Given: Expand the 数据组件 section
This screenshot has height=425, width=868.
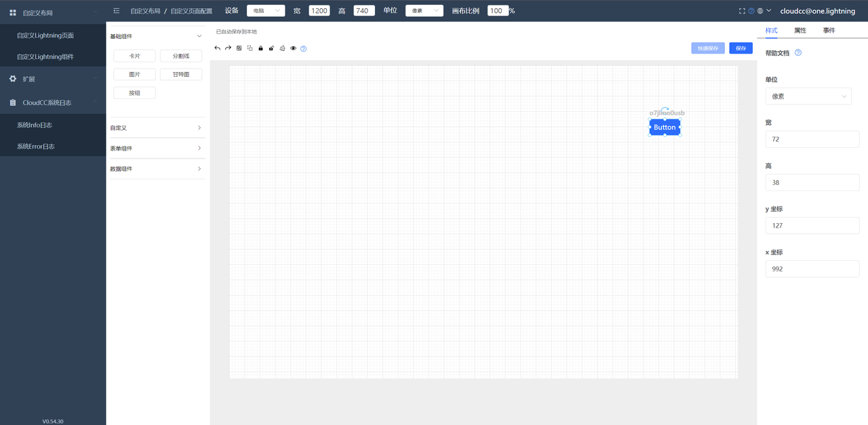Looking at the screenshot, I should (x=156, y=169).
